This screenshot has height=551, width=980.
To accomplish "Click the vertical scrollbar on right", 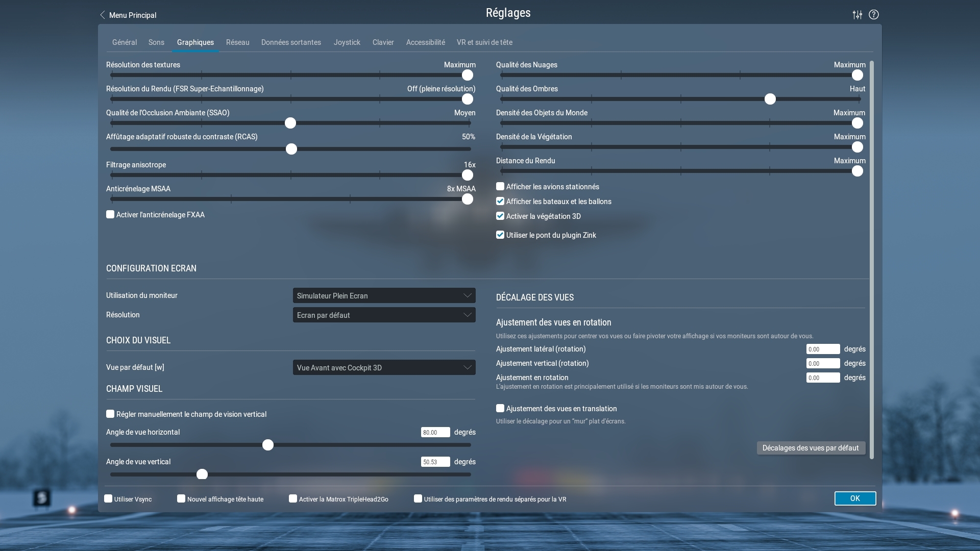I will click(872, 260).
